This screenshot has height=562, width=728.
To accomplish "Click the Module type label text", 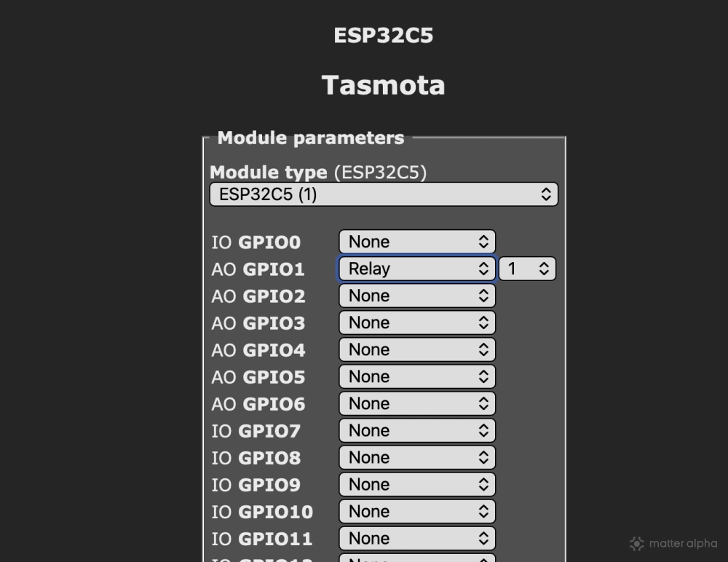I will point(268,173).
